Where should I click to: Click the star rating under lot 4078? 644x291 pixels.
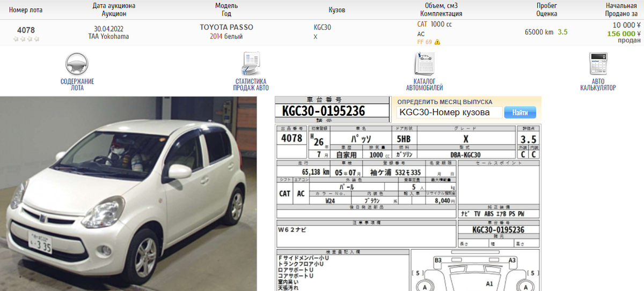(26, 39)
